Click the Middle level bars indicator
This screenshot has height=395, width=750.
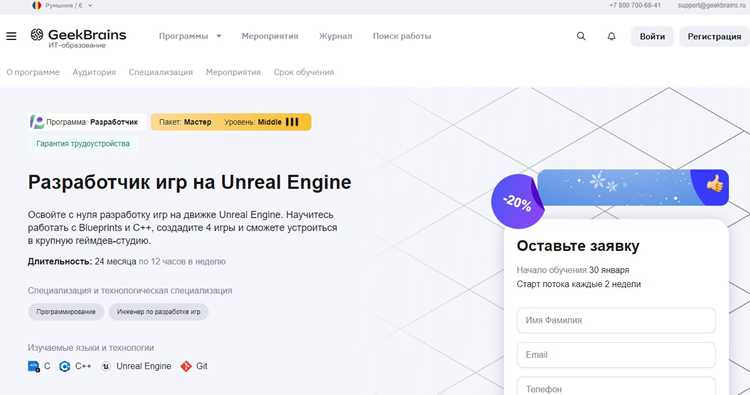(x=292, y=122)
